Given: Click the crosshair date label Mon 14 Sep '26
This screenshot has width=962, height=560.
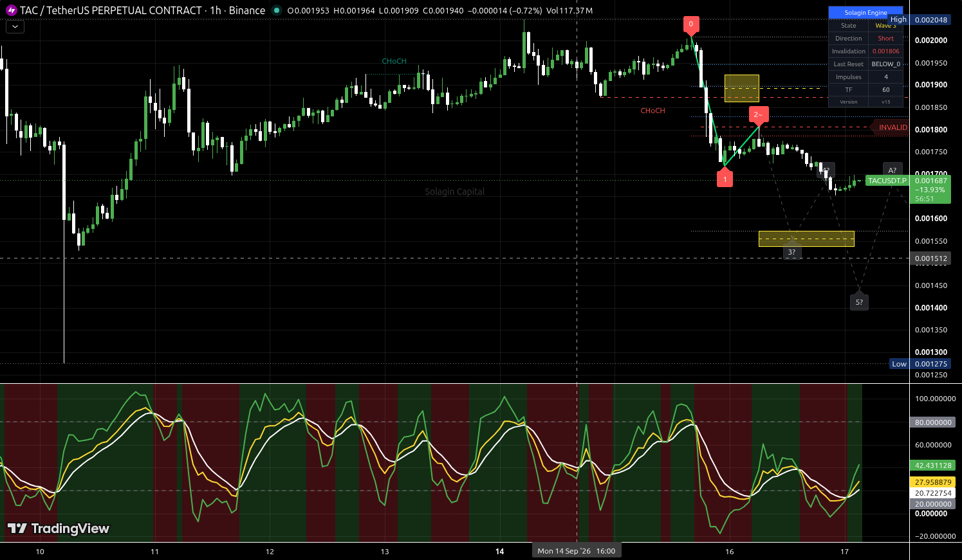Looking at the screenshot, I should 577,550.
